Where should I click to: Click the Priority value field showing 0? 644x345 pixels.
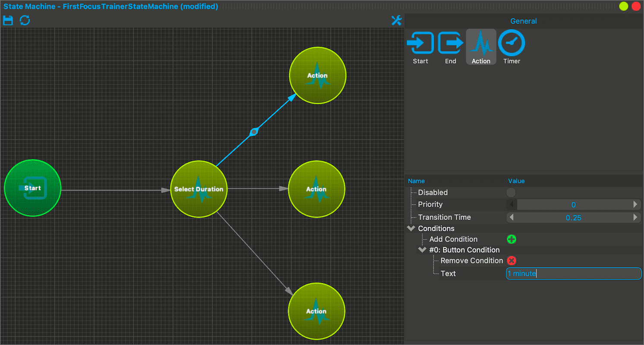(x=574, y=205)
